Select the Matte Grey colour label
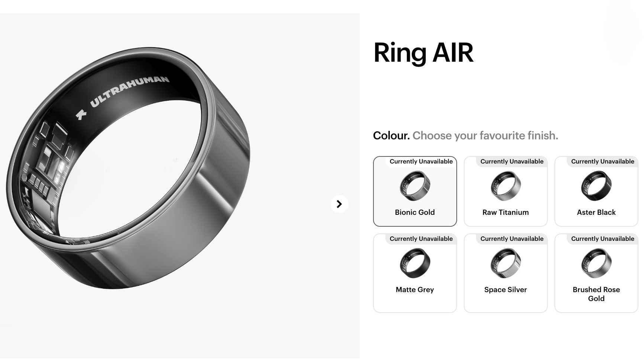 (x=415, y=290)
